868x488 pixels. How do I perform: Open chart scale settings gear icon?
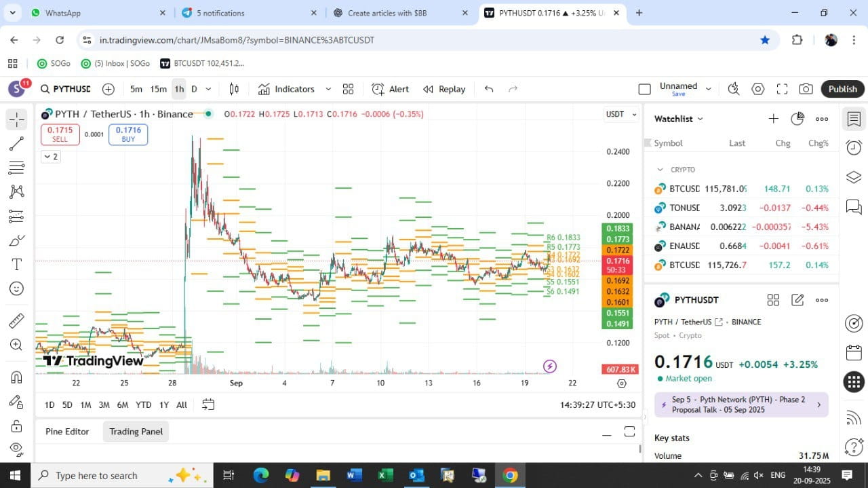point(622,383)
